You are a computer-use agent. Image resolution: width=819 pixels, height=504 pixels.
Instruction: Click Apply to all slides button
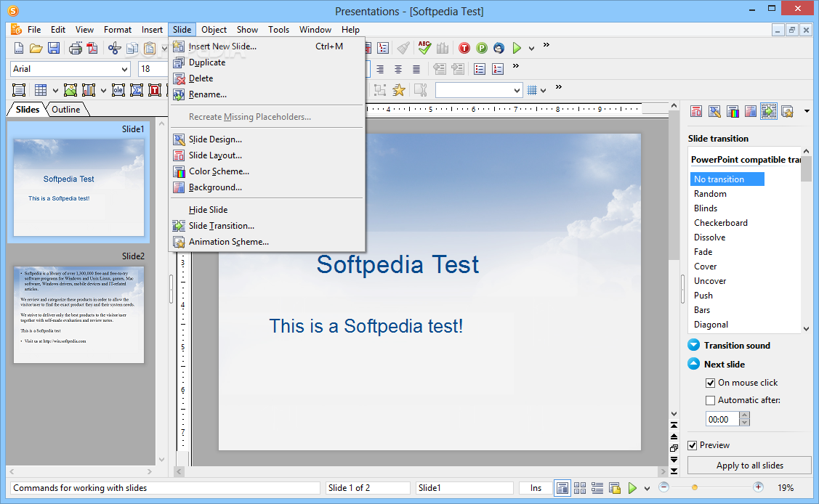[749, 466]
